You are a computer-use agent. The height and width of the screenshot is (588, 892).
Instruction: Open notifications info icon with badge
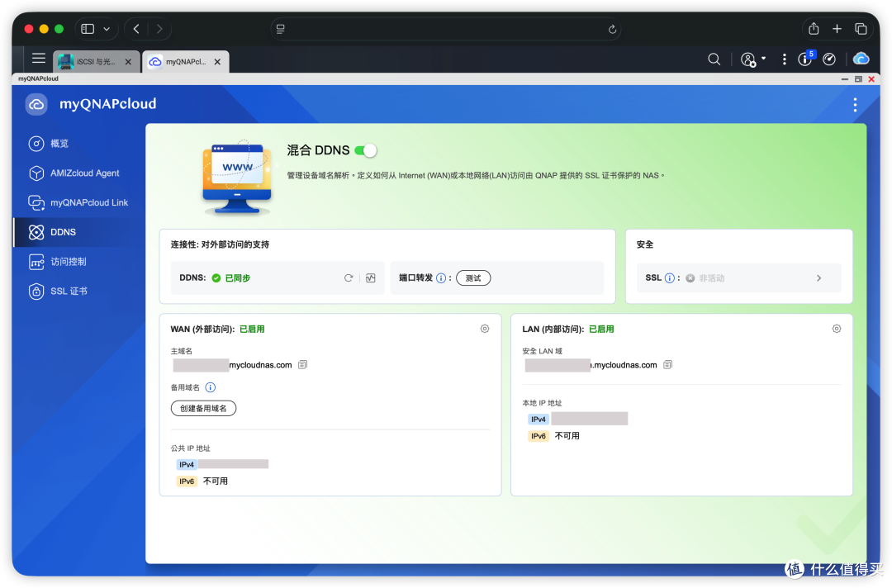(807, 58)
